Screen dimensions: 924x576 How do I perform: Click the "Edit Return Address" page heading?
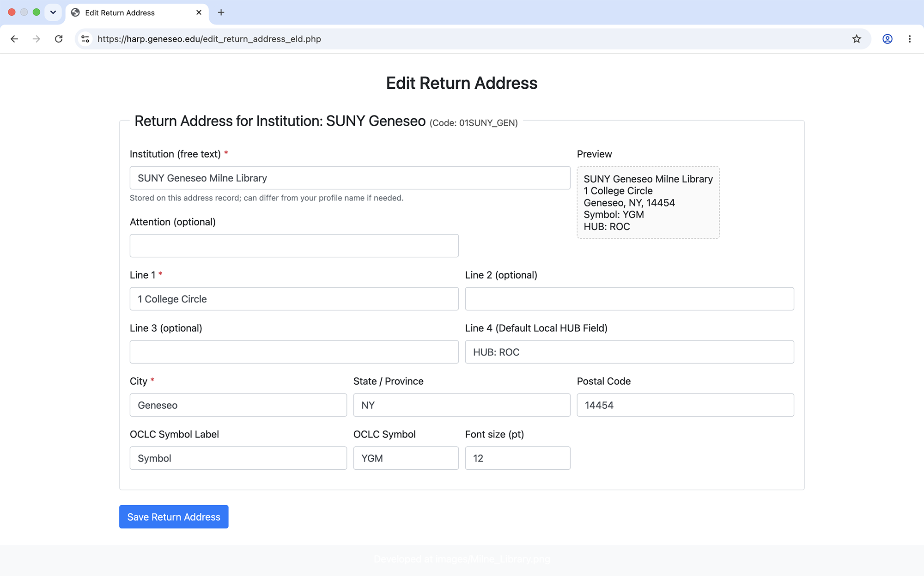point(462,83)
